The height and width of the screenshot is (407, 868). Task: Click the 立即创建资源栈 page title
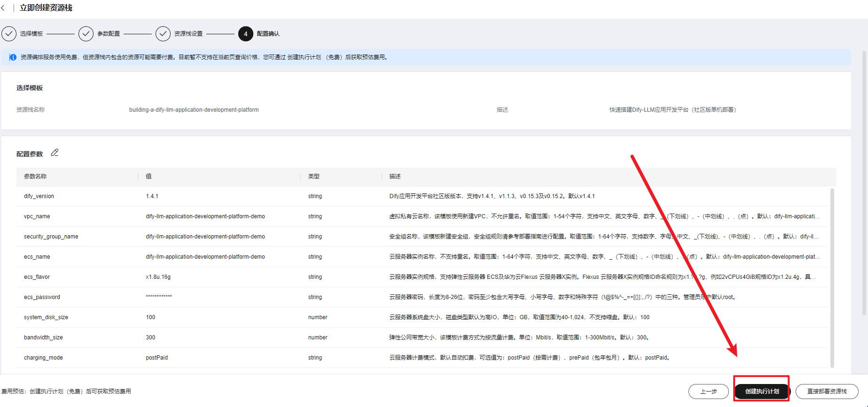pyautogui.click(x=46, y=8)
